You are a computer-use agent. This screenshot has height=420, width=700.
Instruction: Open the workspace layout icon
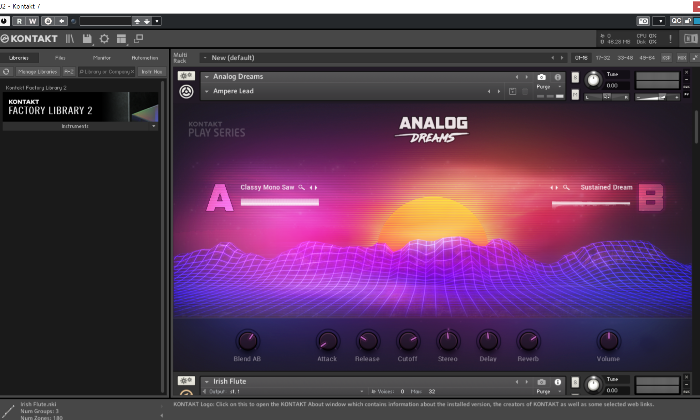(121, 39)
